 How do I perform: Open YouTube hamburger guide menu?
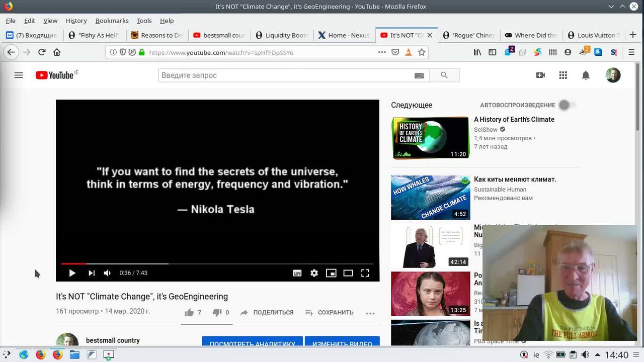[19, 75]
